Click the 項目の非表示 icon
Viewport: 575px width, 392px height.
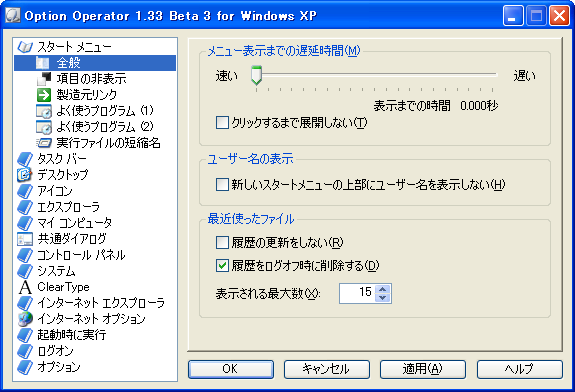click(44, 79)
